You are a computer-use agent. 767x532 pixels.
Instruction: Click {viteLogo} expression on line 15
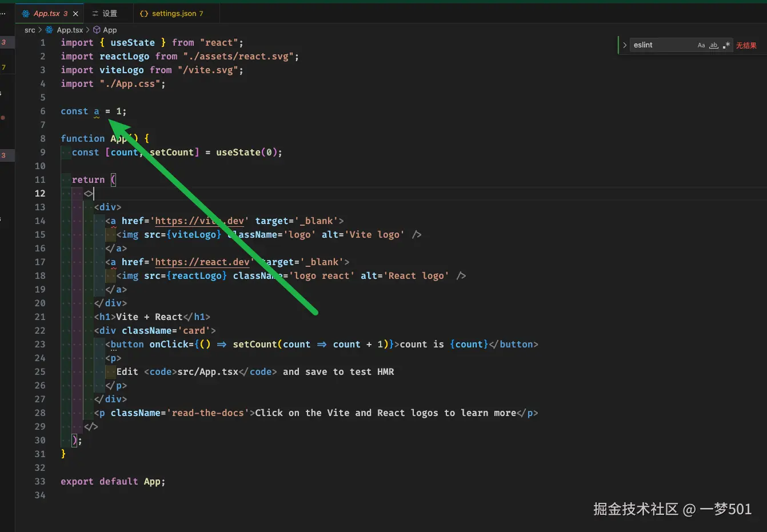pos(194,235)
